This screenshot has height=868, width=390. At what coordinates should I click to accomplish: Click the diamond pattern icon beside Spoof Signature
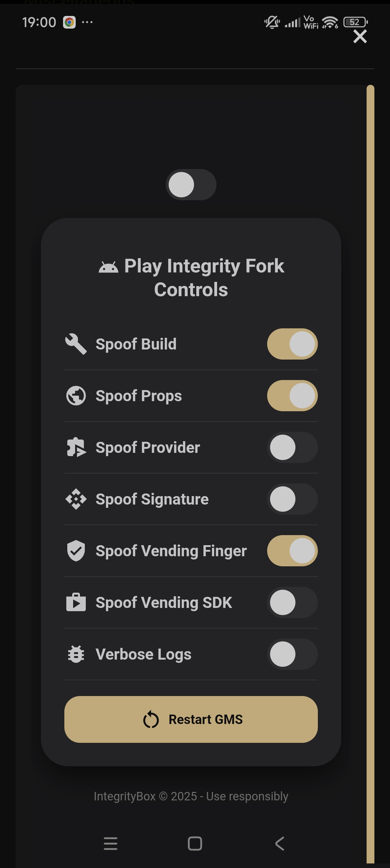(x=76, y=499)
